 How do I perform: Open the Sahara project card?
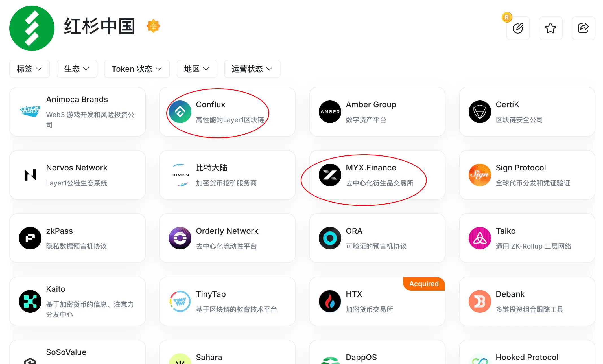point(227,352)
